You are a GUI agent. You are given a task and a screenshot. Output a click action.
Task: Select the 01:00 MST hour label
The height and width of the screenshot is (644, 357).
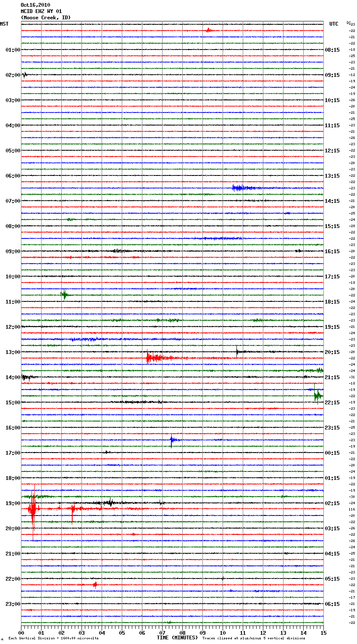13,50
